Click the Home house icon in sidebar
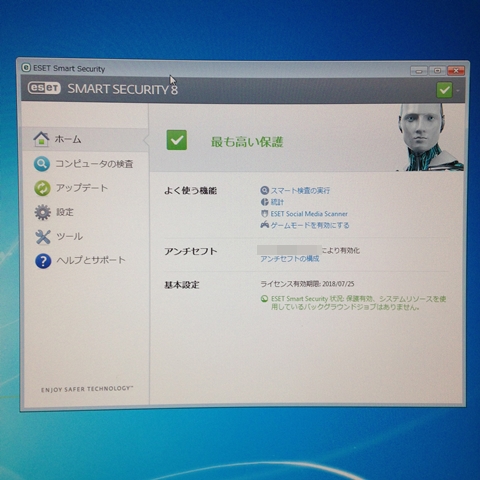The image size is (480, 480). 41,139
